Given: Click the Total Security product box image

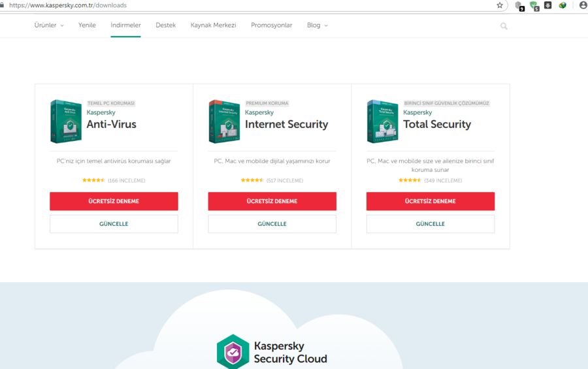Looking at the screenshot, I should click(x=382, y=121).
